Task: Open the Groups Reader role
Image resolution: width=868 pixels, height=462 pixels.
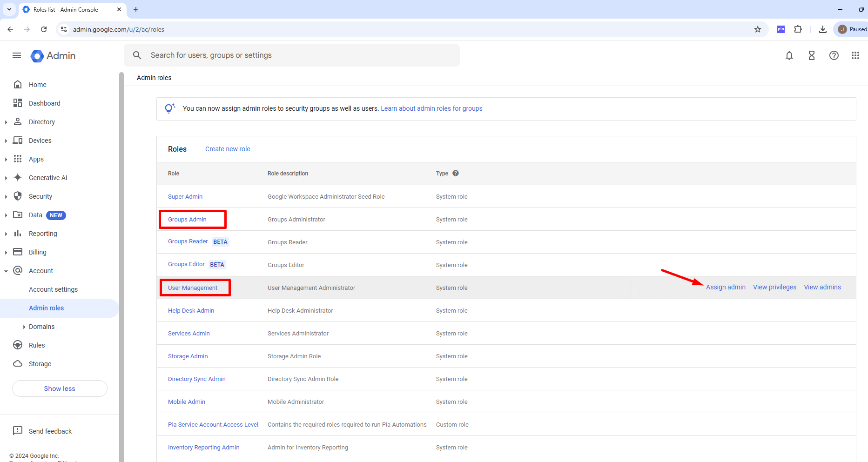Action: [x=188, y=241]
